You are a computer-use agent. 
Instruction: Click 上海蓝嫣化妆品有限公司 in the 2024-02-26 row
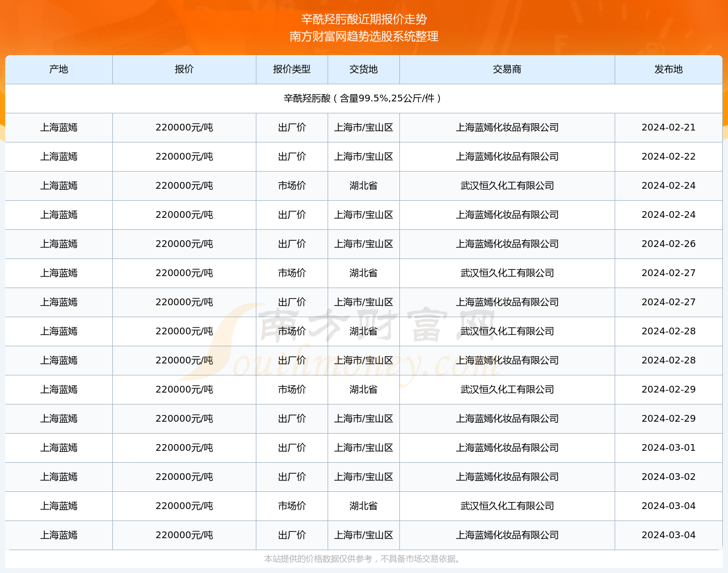[x=507, y=244]
